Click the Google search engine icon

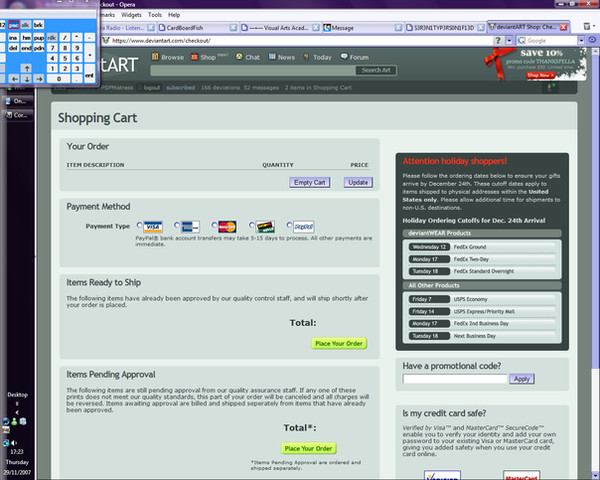click(x=521, y=41)
